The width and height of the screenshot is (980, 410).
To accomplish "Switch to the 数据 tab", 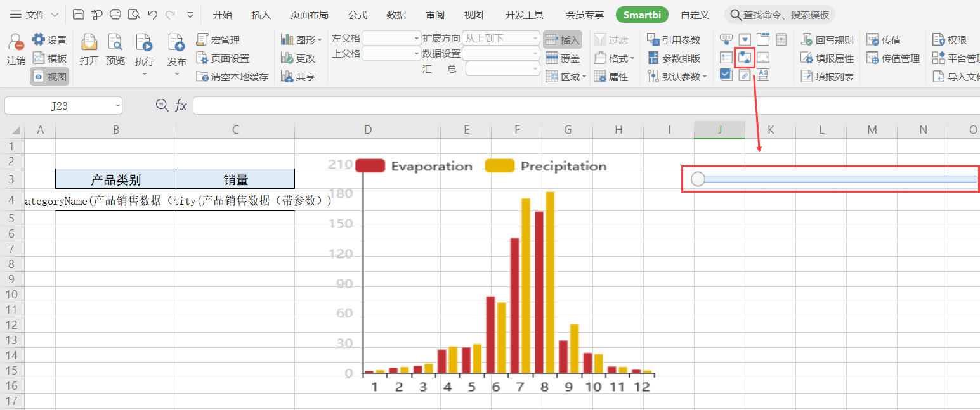I will click(x=396, y=15).
